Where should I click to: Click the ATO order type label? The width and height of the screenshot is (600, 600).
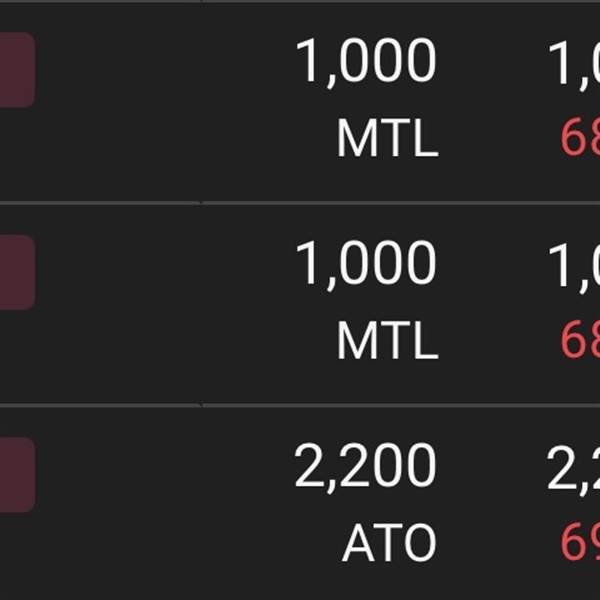[389, 543]
